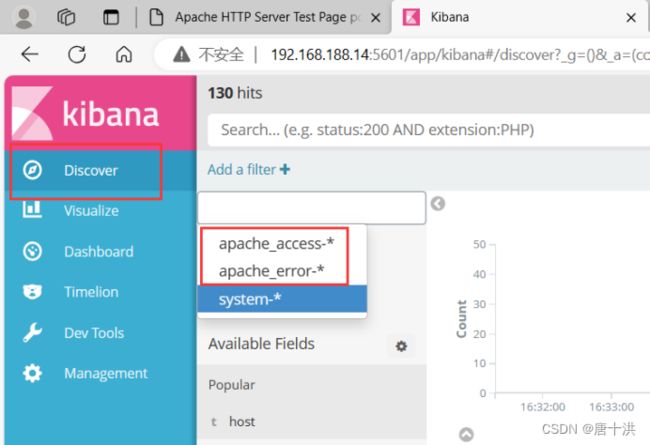This screenshot has height=445, width=650.
Task: Click the browser profile avatar icon
Action: 24,18
